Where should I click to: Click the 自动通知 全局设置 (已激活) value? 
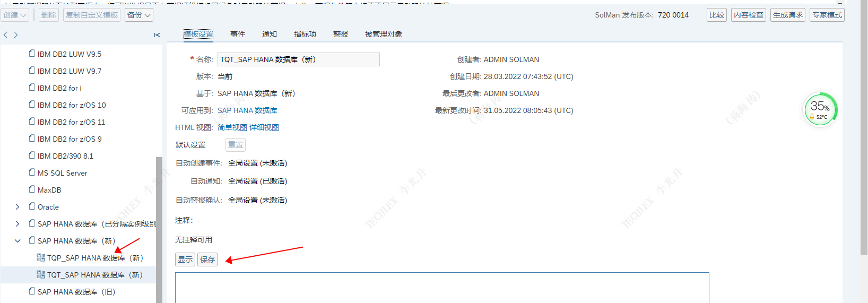coord(257,181)
